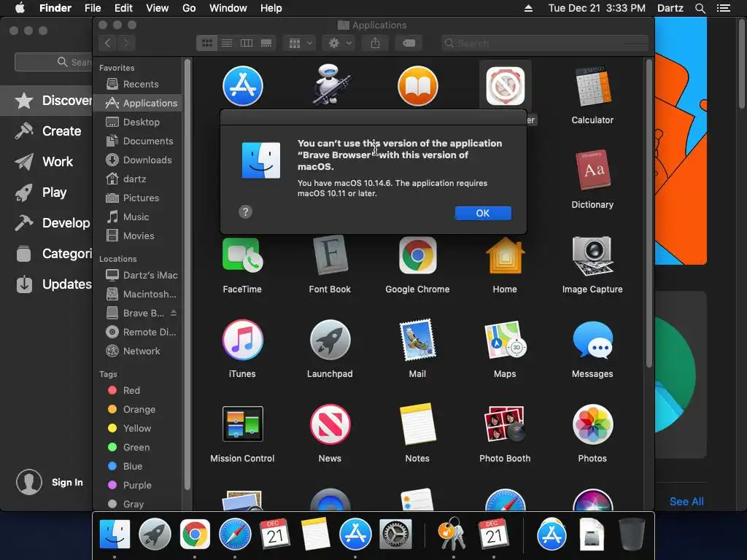Open Google Chrome in the Applications folder
Image resolution: width=747 pixels, height=560 pixels.
click(x=417, y=255)
